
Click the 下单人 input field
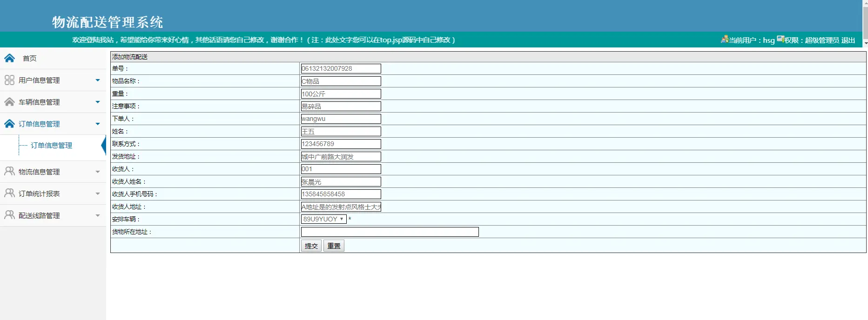[341, 119]
